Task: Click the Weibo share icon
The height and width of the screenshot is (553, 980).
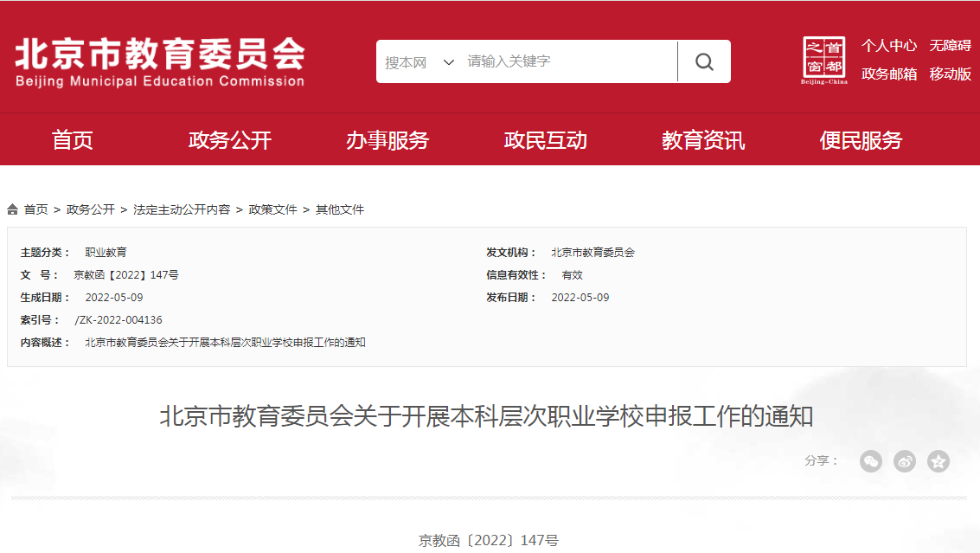Action: click(x=904, y=461)
